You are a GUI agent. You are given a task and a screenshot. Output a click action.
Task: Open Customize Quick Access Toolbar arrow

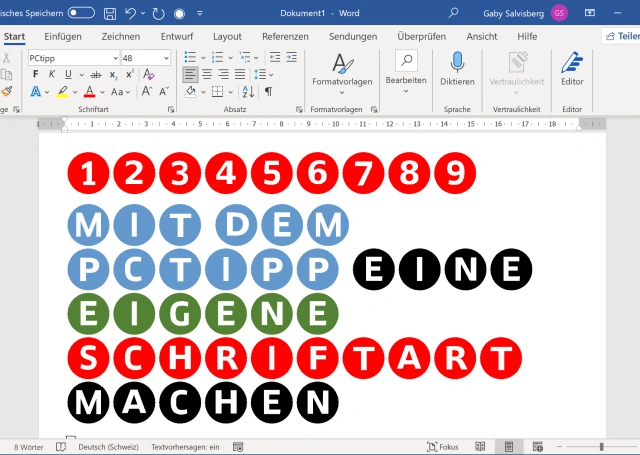coord(200,13)
